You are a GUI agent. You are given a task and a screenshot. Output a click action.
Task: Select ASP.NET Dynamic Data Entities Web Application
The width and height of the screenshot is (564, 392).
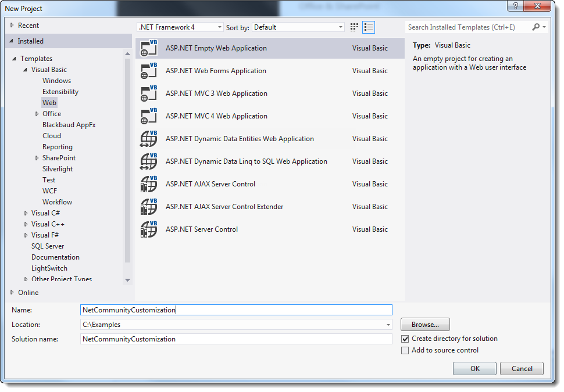(x=270, y=139)
